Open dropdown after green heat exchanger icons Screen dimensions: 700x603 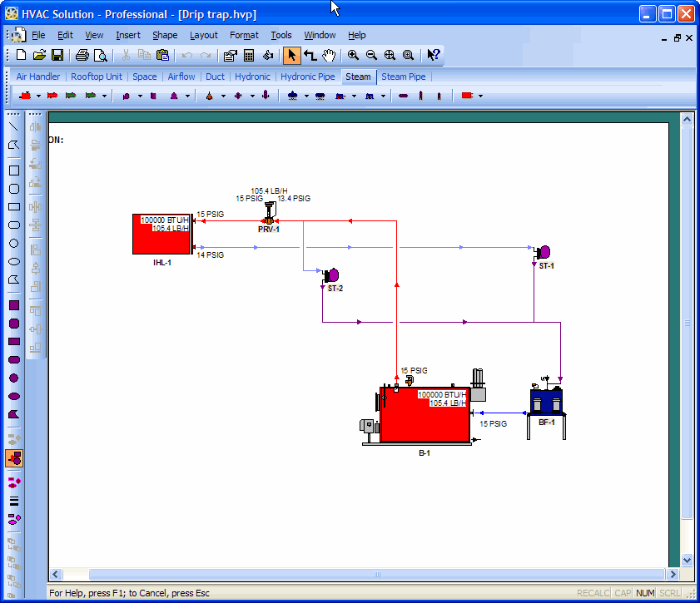click(x=104, y=96)
